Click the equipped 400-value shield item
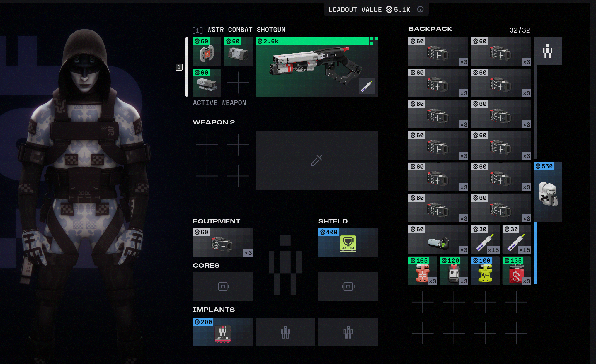The width and height of the screenshot is (596, 364). (348, 242)
